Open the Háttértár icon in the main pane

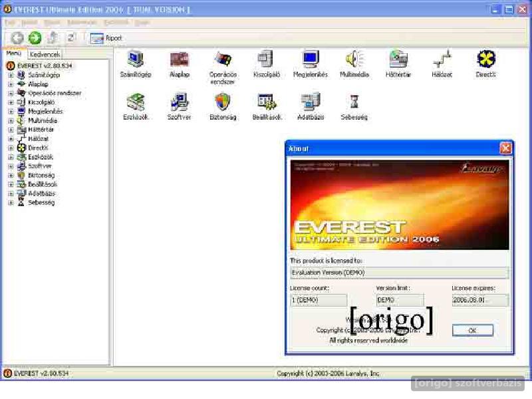coord(398,64)
